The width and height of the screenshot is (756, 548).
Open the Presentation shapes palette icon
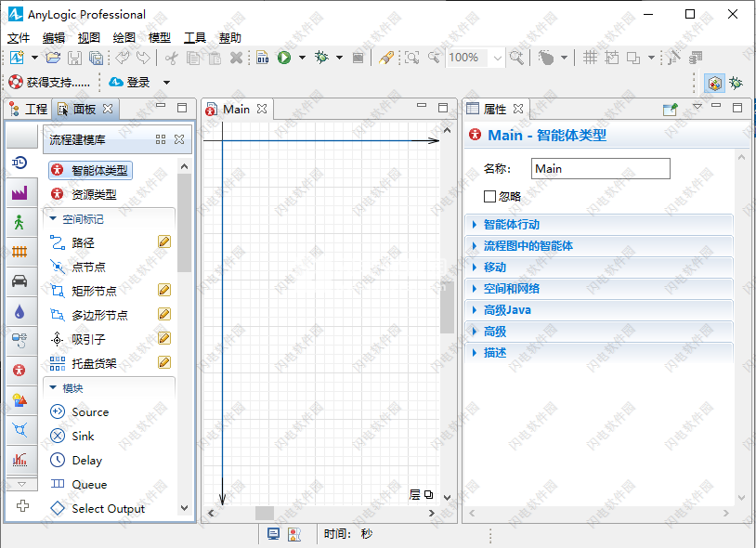click(x=20, y=400)
